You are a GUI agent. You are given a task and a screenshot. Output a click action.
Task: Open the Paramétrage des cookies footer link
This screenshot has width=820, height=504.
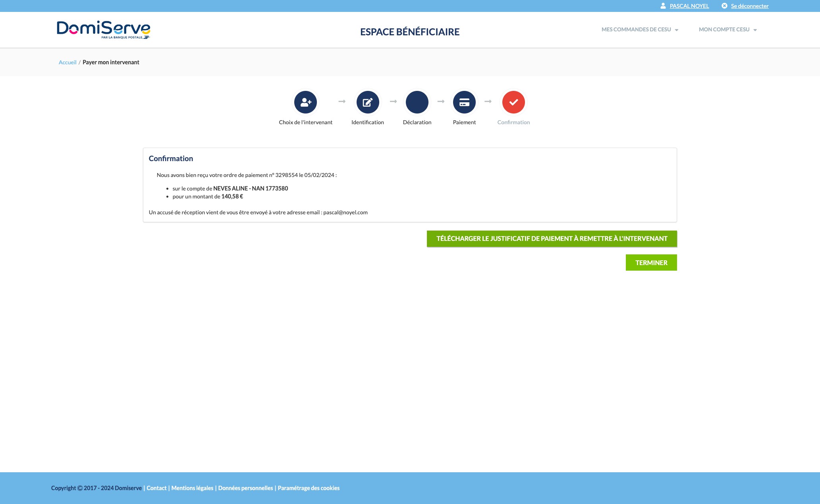309,488
